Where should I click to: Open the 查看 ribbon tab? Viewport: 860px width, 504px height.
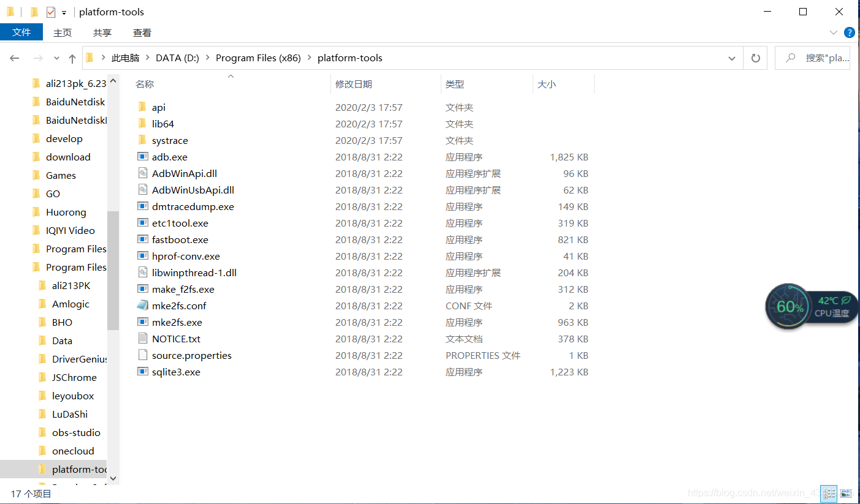pos(142,32)
